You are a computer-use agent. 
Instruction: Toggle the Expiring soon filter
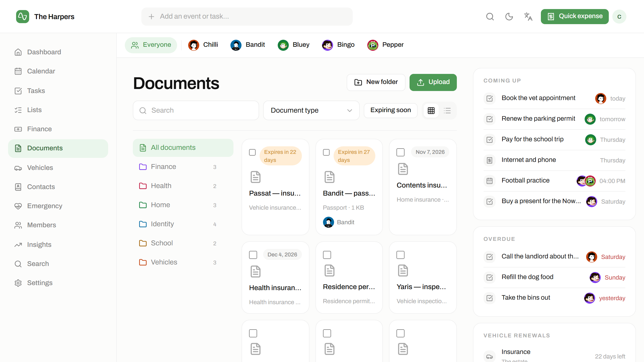pyautogui.click(x=390, y=110)
